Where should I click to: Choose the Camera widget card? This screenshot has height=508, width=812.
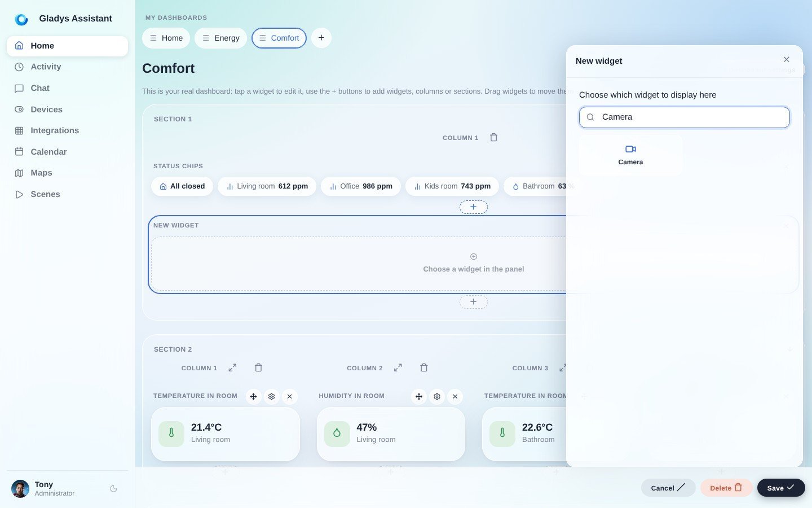(630, 155)
